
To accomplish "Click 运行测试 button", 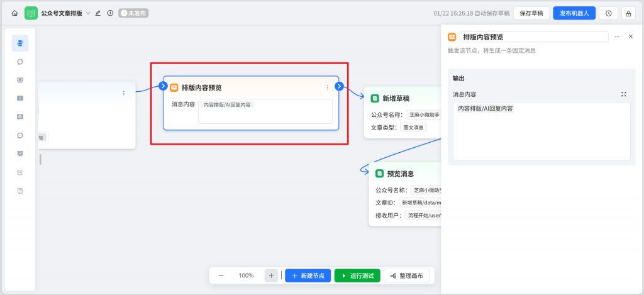I will click(357, 276).
